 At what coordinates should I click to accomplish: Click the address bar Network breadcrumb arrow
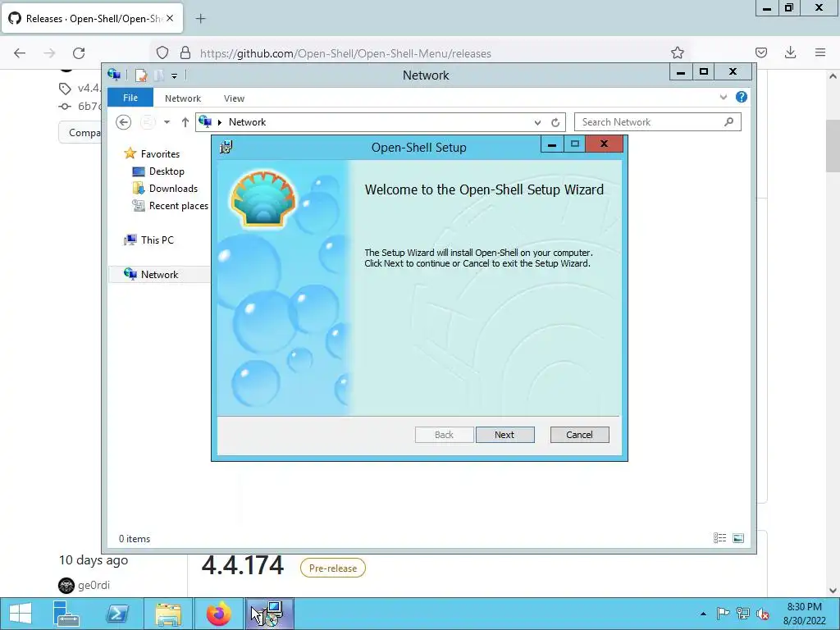tap(220, 122)
